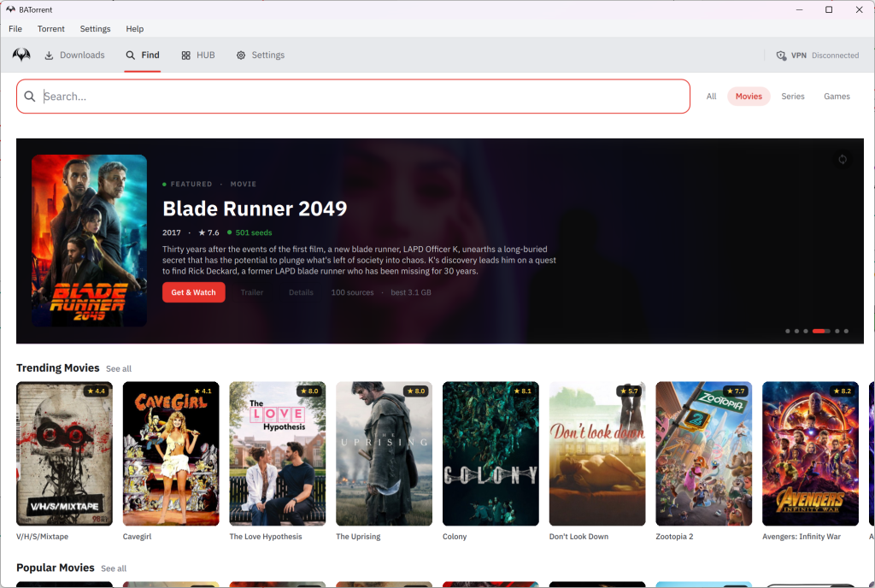Screen dimensions: 875x588
Task: Select the Series category filter
Action: tap(792, 97)
